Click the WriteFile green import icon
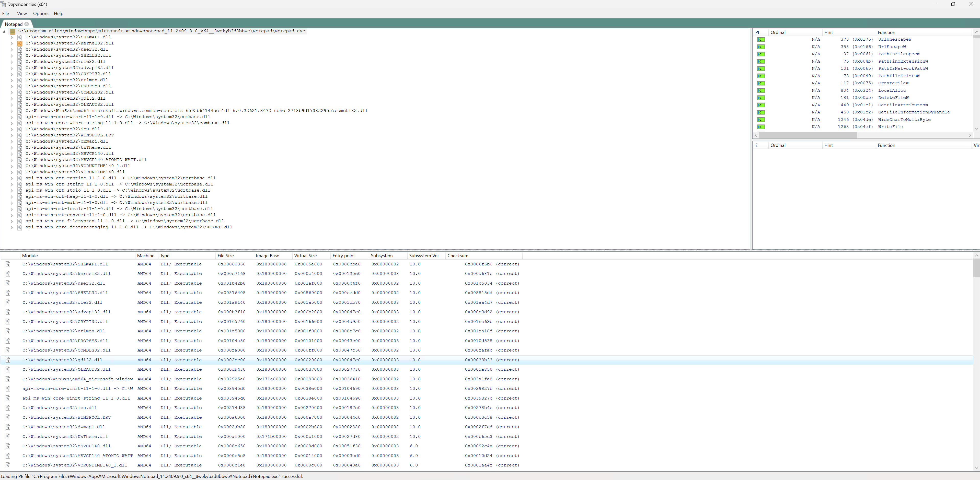 click(x=760, y=127)
